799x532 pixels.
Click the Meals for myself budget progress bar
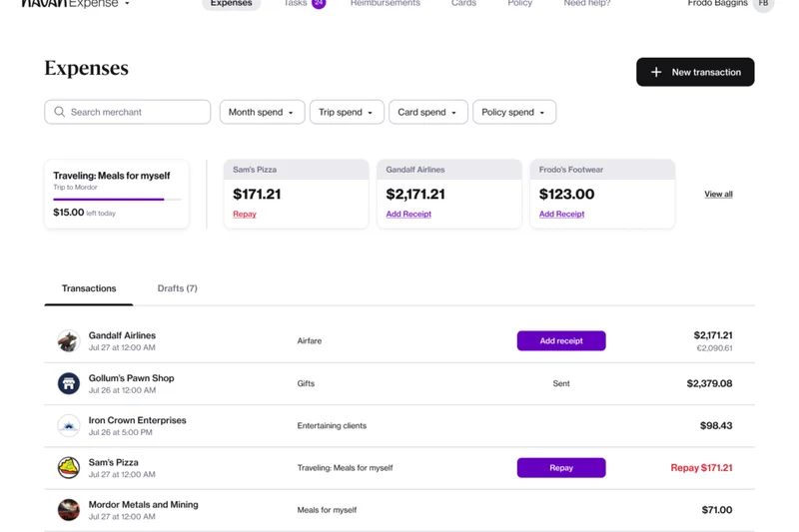coord(117,200)
